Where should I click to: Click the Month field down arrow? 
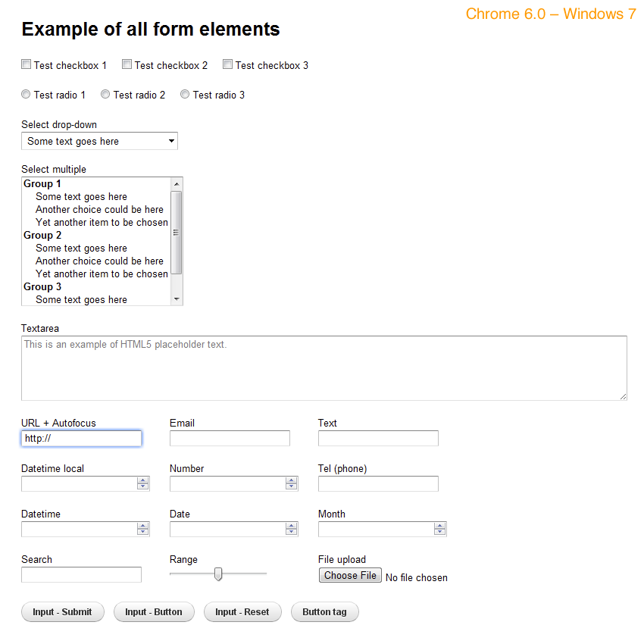click(x=439, y=533)
